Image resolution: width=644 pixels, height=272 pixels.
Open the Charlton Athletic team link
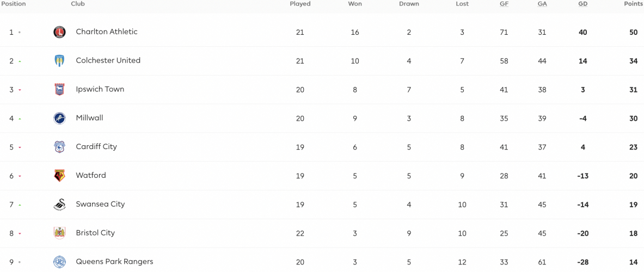coord(107,32)
